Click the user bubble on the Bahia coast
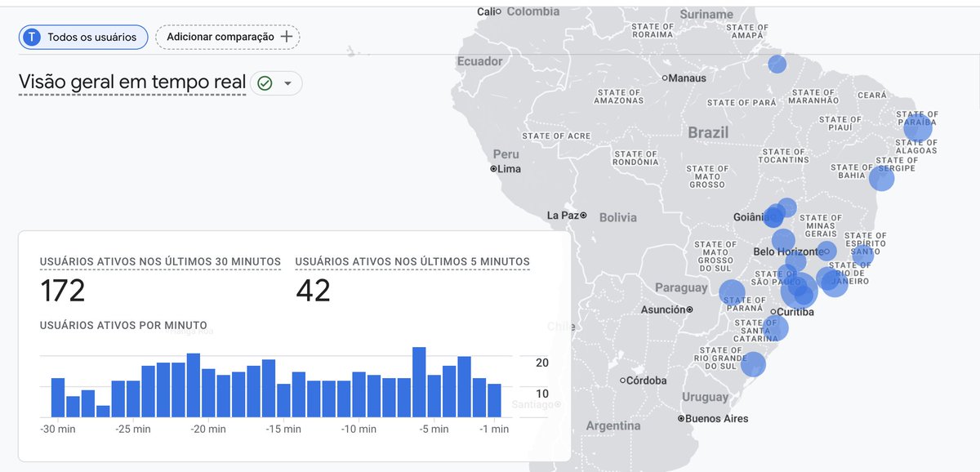The image size is (980, 472). (x=881, y=178)
